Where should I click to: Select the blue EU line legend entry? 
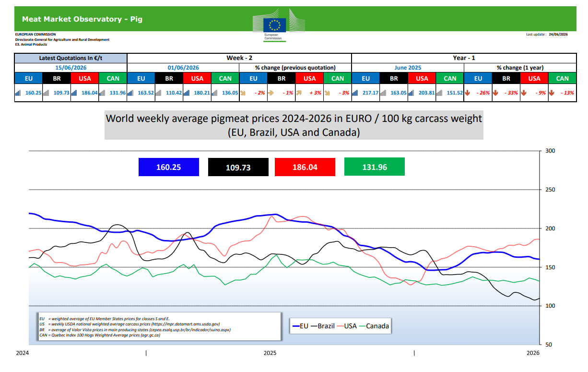[301, 326]
